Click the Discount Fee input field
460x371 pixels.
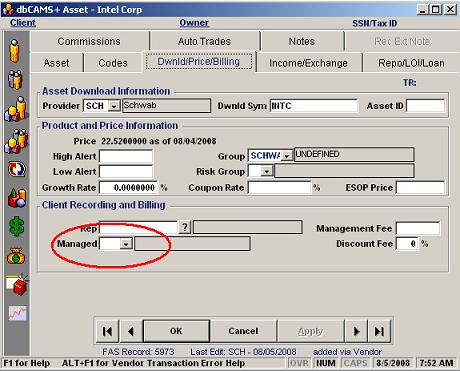pos(407,244)
